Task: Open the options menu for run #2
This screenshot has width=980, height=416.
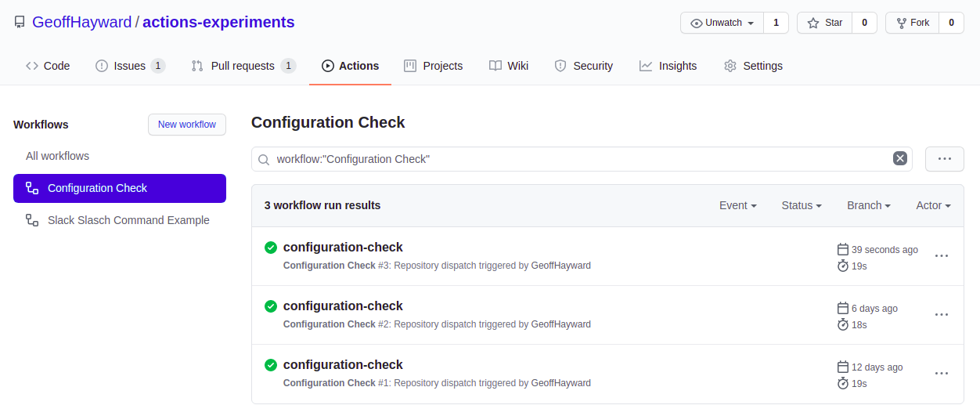Action: [x=942, y=315]
